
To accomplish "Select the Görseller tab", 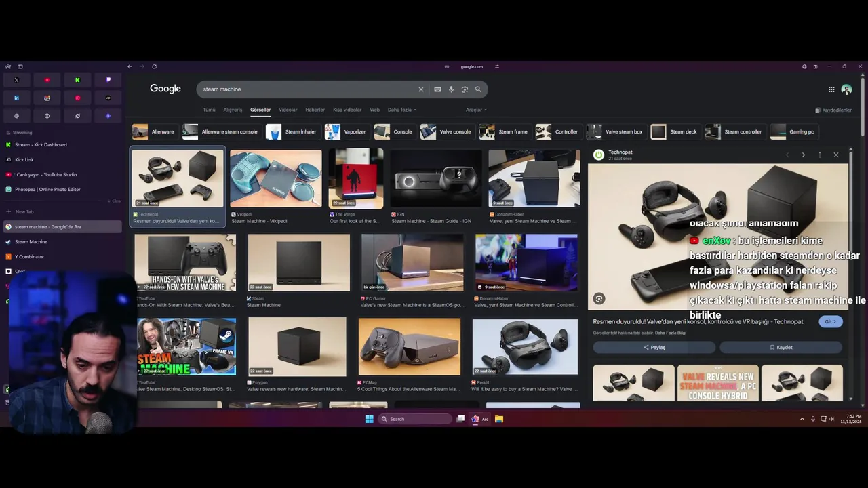I will tap(260, 110).
